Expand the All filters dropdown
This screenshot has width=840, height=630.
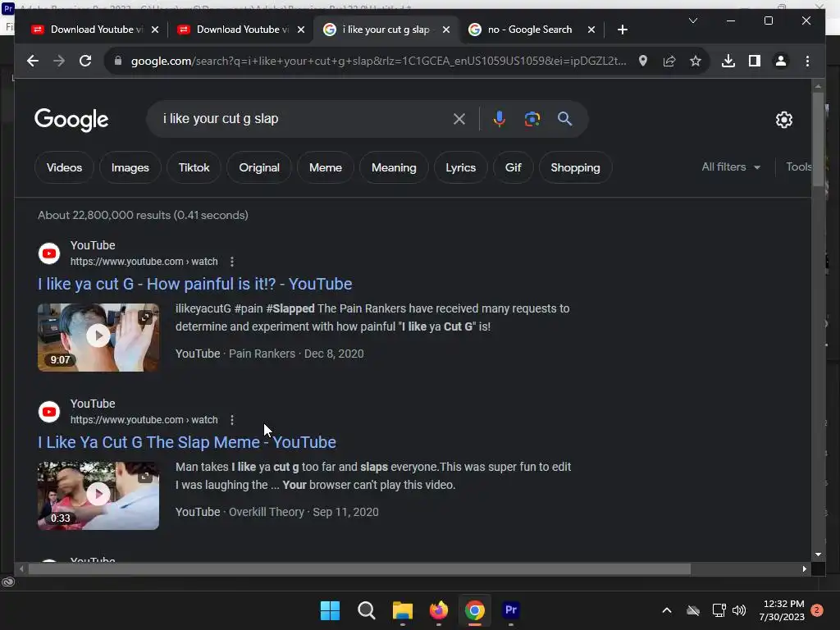point(731,167)
